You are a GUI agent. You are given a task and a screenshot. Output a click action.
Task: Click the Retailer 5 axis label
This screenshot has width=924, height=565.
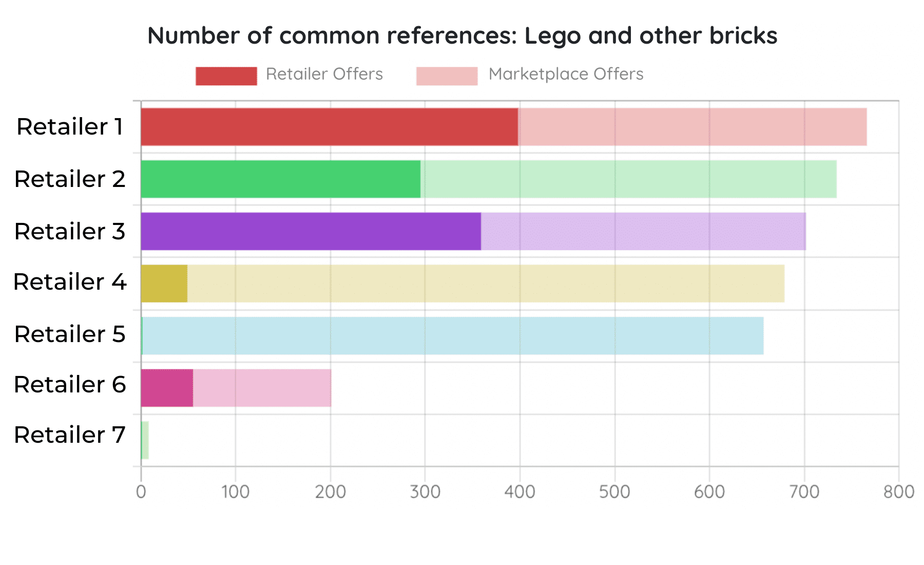70,334
